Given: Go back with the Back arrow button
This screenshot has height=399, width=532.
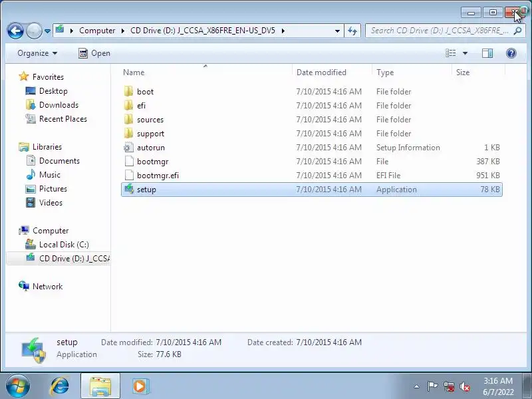Looking at the screenshot, I should pyautogui.click(x=15, y=31).
